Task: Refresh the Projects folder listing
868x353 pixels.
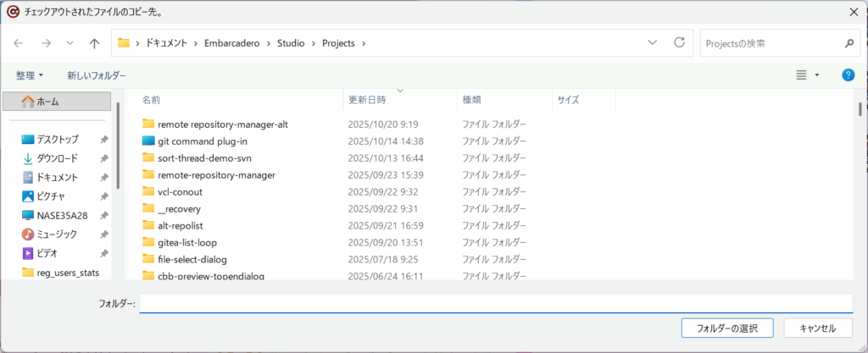Action: [679, 42]
